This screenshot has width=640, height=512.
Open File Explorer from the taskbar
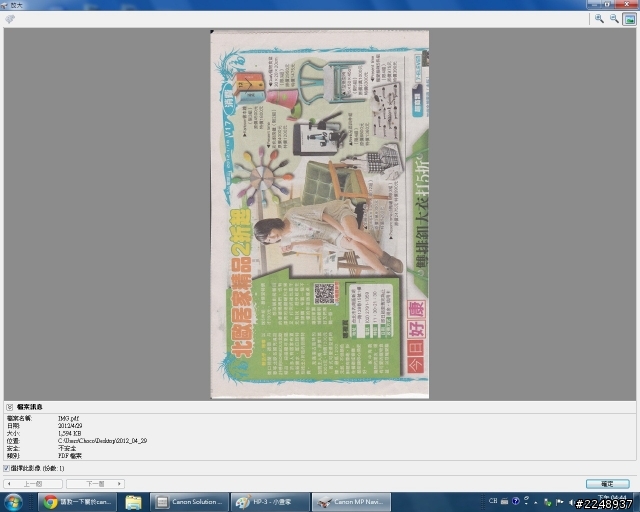(133, 502)
